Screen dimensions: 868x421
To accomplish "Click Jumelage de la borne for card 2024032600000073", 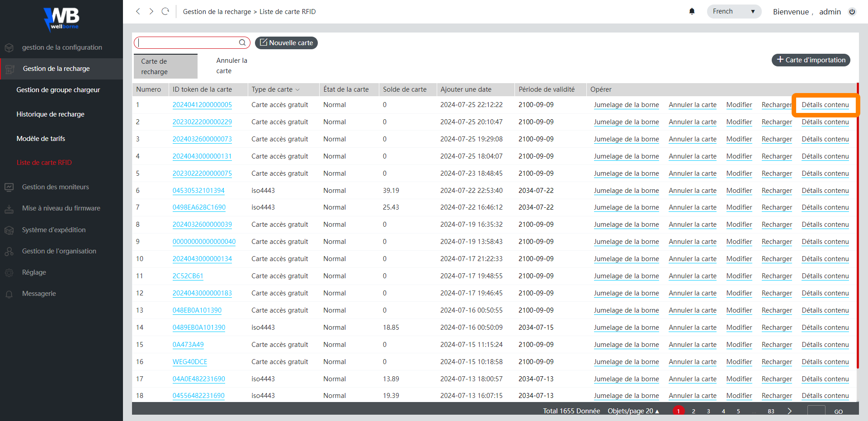I will click(626, 139).
